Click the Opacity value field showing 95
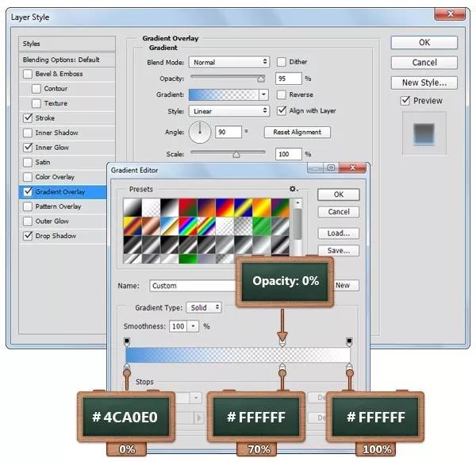Viewport: 476px width, 462px height. coord(289,79)
